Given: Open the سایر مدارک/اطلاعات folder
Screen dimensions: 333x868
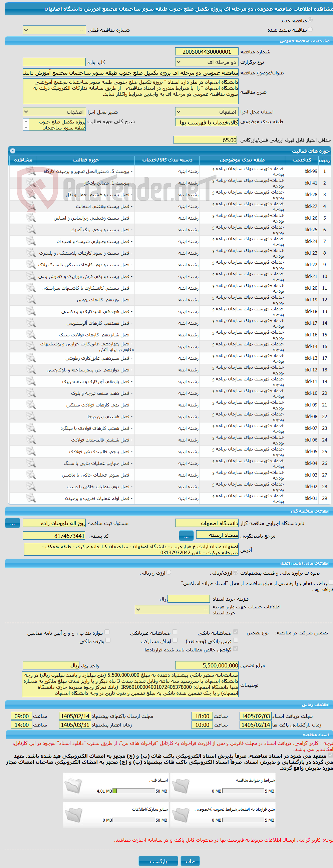Looking at the screenshot, I should coord(73,814).
